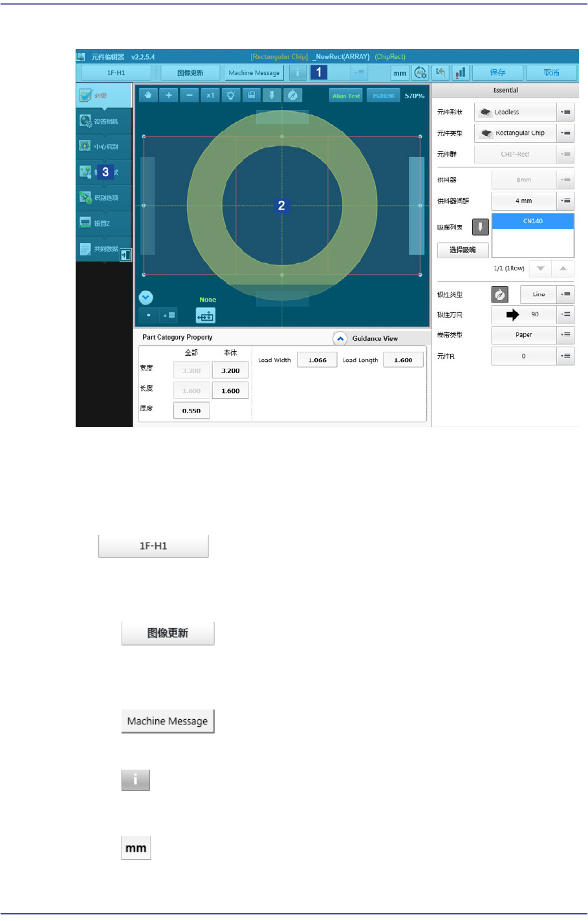Image resolution: width=588 pixels, height=921 pixels.
Task: Click the nozzle down-arrow icon in viewer toolbar
Action: [272, 96]
